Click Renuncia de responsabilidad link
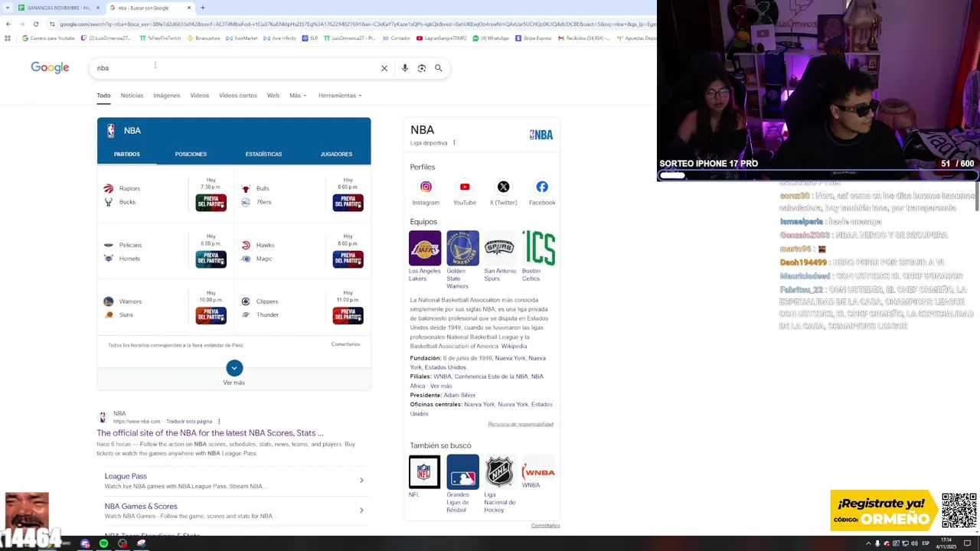This screenshot has height=551, width=980. tap(521, 424)
